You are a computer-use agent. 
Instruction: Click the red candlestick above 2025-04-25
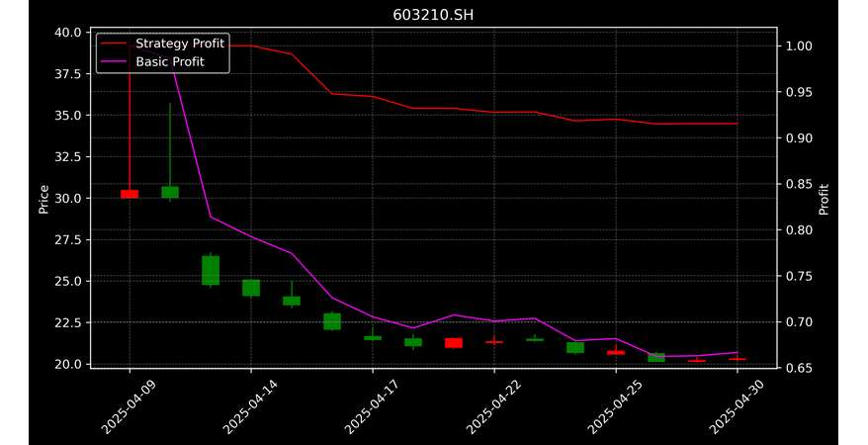(616, 352)
